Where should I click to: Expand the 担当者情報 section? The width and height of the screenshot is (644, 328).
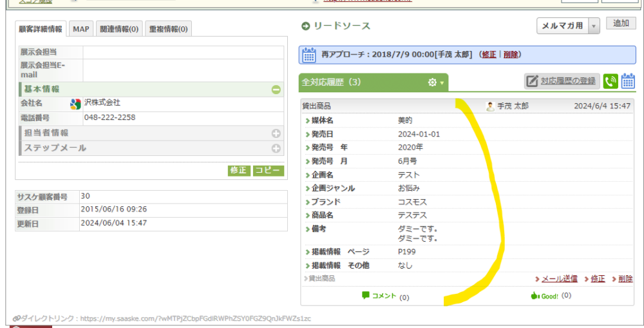point(276,133)
